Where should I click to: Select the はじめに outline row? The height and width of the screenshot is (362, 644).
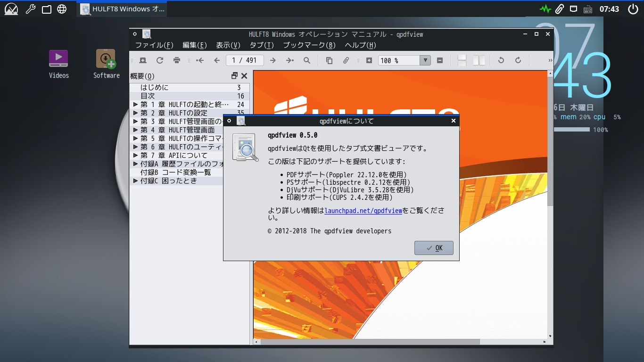(x=190, y=87)
